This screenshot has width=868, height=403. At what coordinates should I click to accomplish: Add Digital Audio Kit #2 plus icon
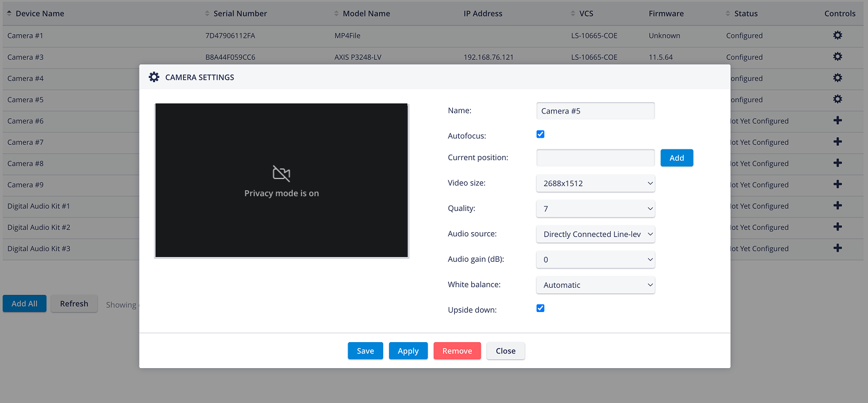coord(837,227)
